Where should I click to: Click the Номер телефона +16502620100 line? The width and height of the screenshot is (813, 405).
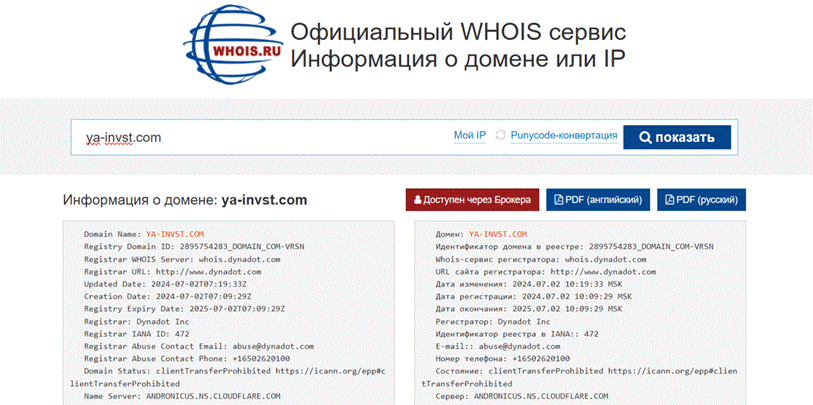click(502, 359)
